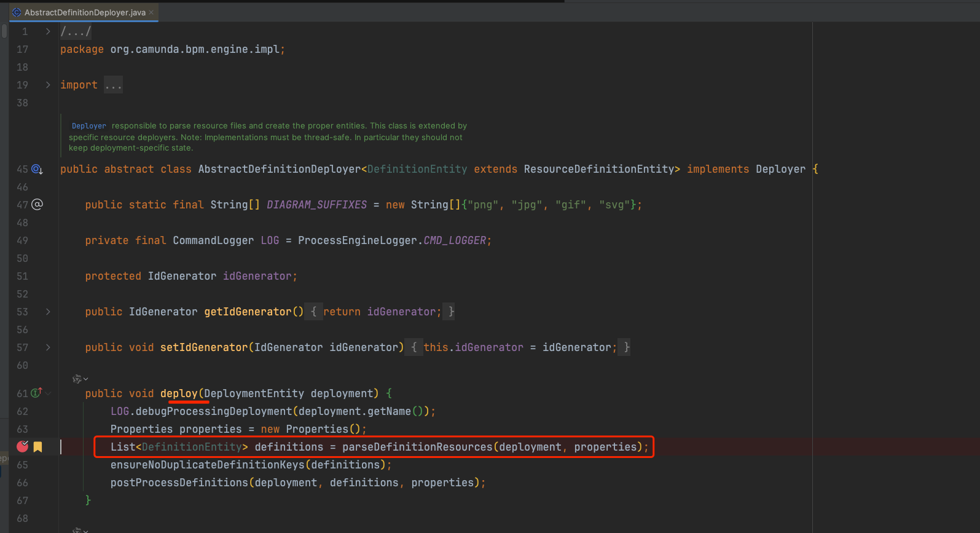This screenshot has width=980, height=533.
Task: Close the AbstractDefinitionDeployer.java tab
Action: (151, 12)
